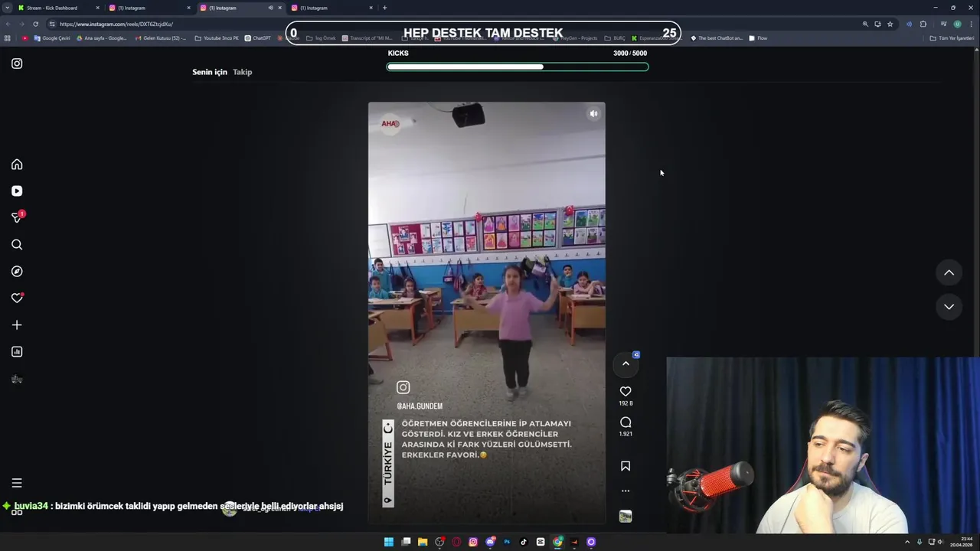The width and height of the screenshot is (980, 551).
Task: Open Photoshop from the taskbar
Action: pos(507,542)
